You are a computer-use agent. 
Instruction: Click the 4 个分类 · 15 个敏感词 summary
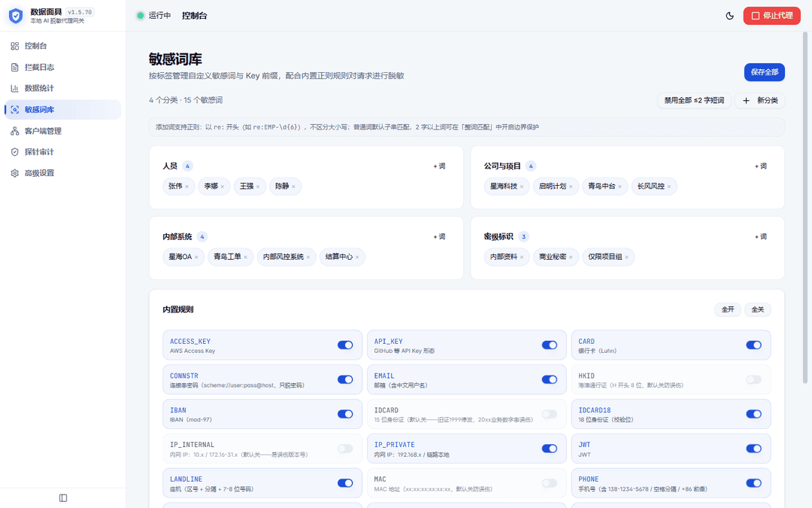point(186,100)
